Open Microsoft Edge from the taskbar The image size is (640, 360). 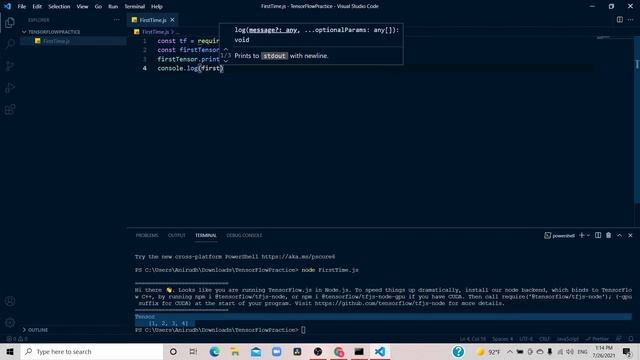coord(214,351)
